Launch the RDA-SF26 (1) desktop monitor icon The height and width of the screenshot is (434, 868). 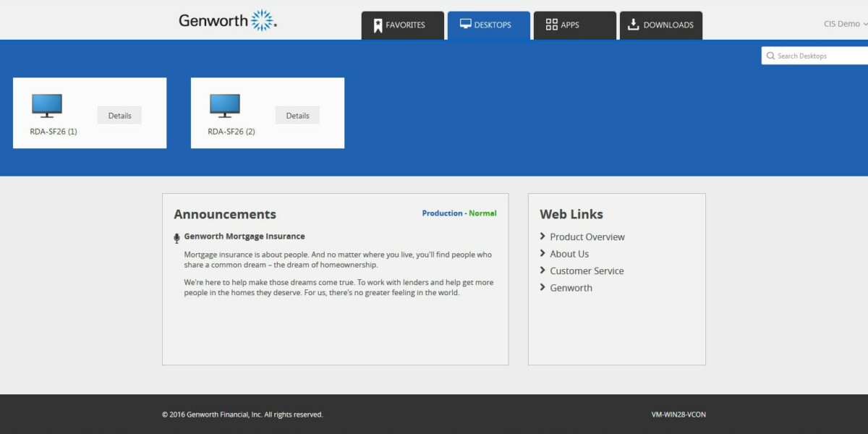coord(47,106)
